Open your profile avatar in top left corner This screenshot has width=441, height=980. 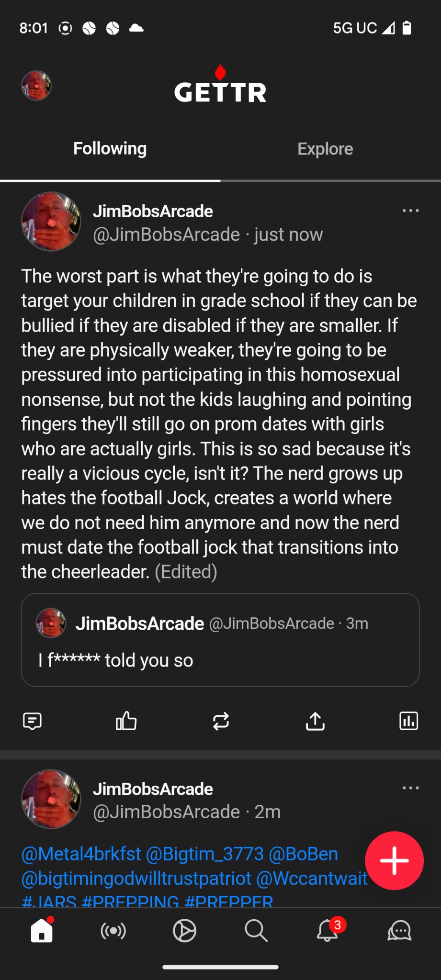click(x=36, y=86)
